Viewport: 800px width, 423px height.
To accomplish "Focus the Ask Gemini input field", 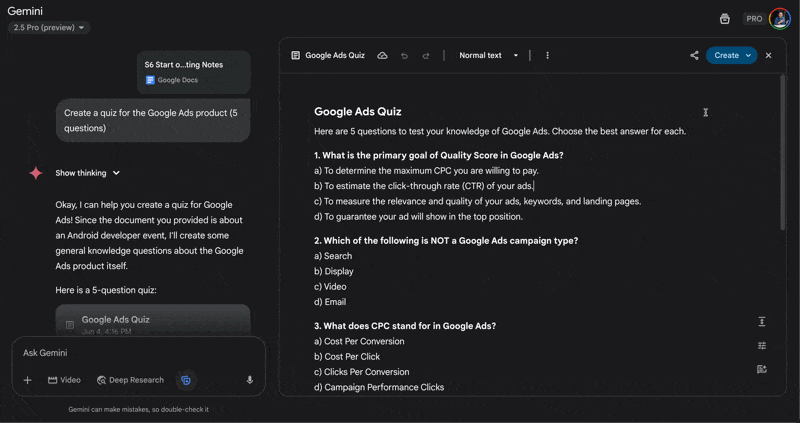I will [138, 353].
